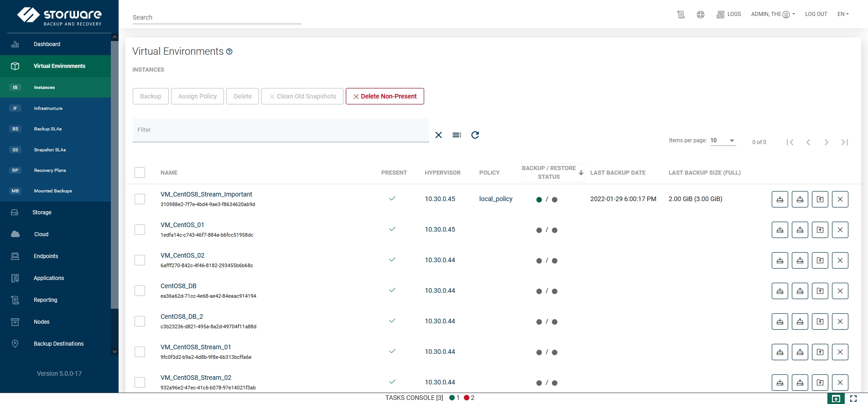
Task: Refresh the instances list
Action: tap(475, 135)
